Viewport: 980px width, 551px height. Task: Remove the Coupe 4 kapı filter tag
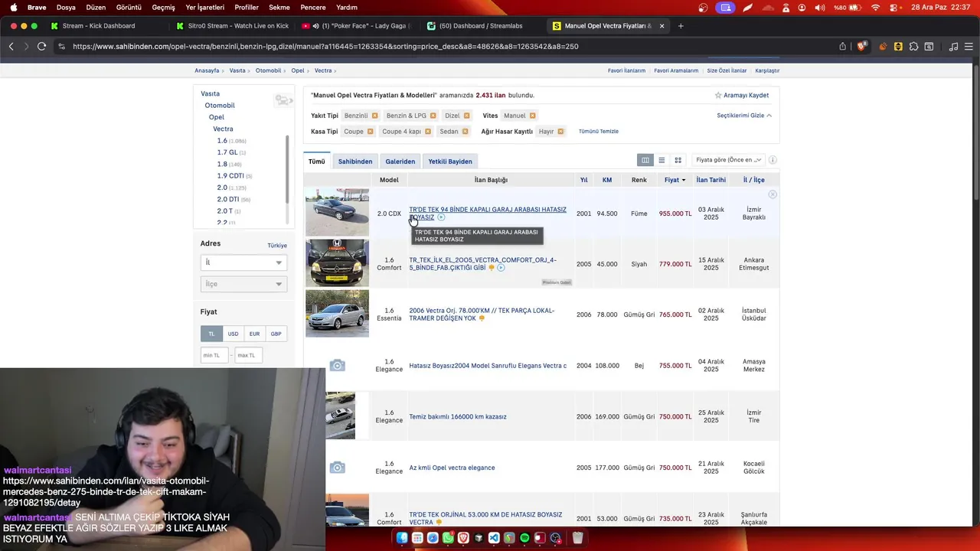point(427,132)
